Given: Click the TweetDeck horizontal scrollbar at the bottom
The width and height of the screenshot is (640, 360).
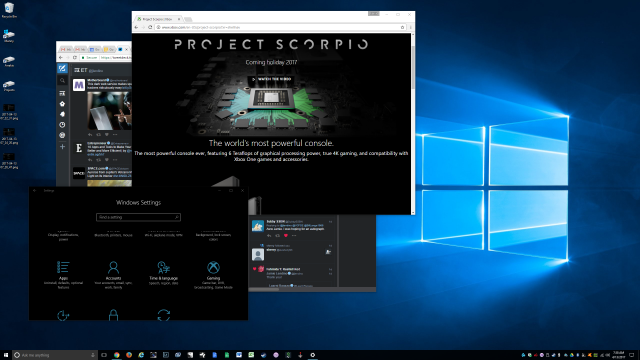Looking at the screenshot, I should (x=264, y=289).
